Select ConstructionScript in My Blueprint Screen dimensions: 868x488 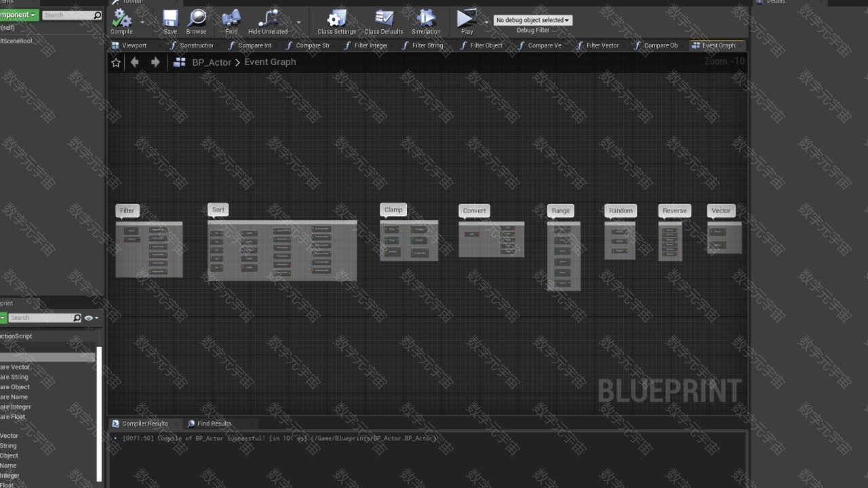[x=16, y=336]
